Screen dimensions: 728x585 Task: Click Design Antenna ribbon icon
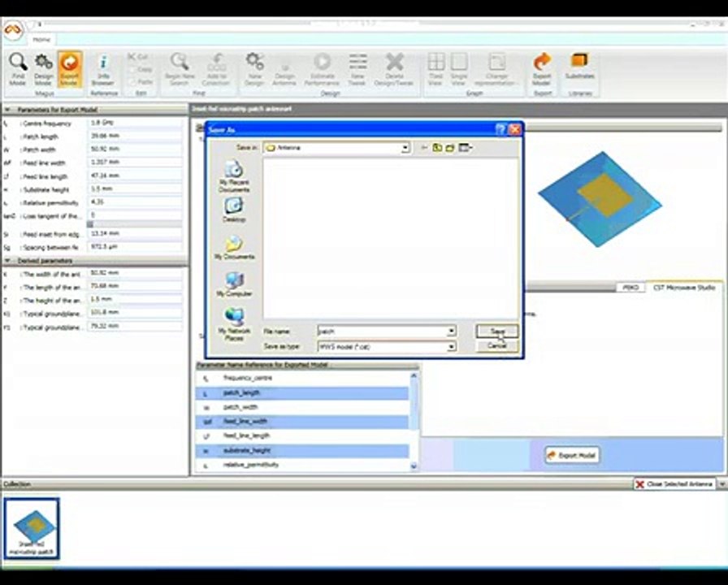click(x=284, y=69)
